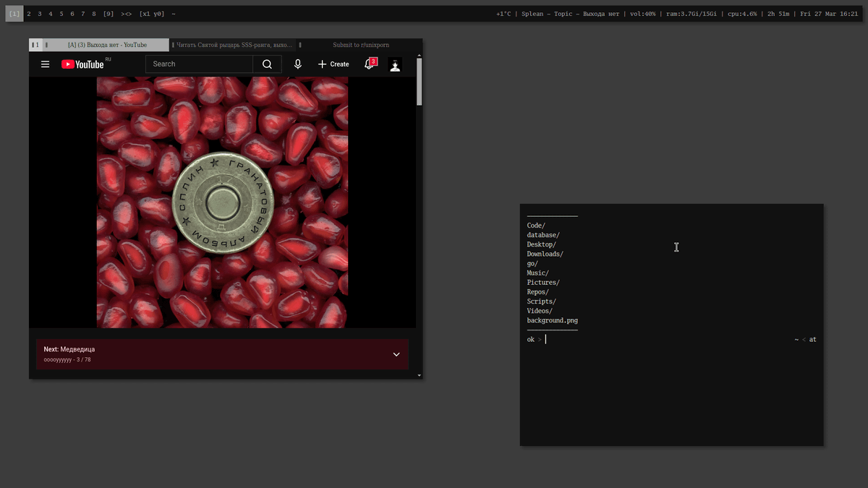
Task: Click background.png in the terminal listing
Action: click(x=552, y=320)
